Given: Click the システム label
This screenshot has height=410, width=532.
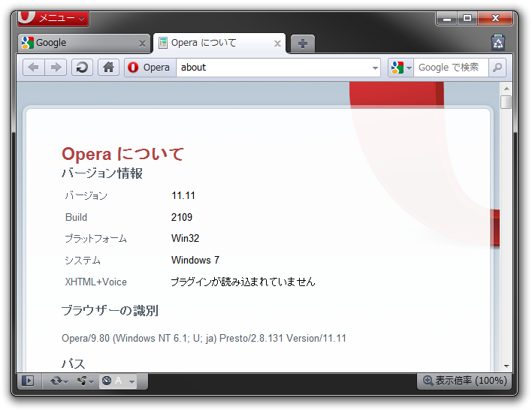Looking at the screenshot, I should tap(83, 260).
